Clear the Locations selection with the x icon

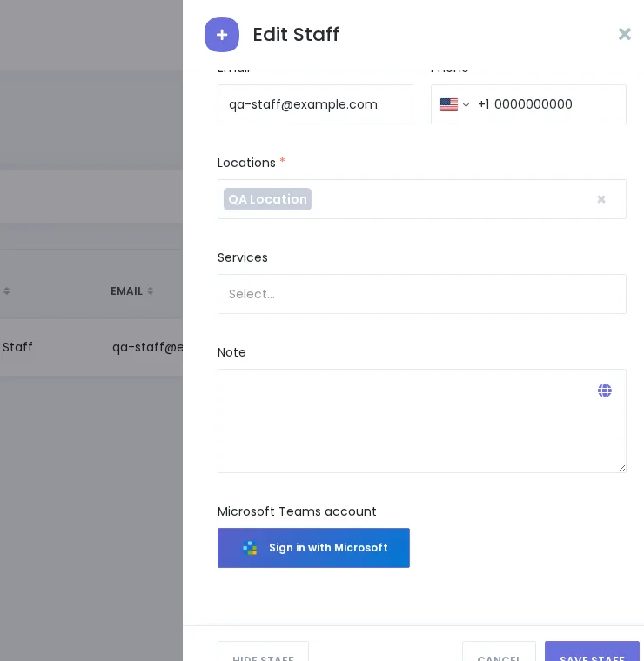point(601,199)
